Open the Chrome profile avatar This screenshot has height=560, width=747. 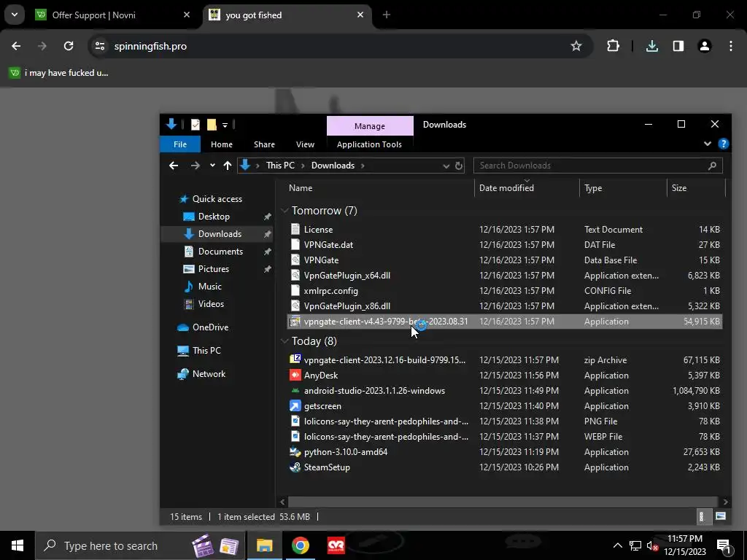tap(705, 46)
